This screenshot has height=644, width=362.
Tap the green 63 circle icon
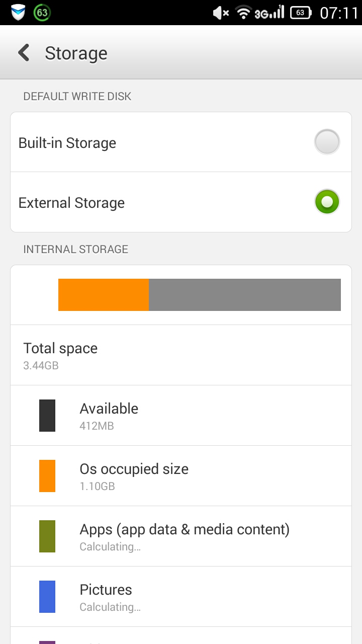pyautogui.click(x=42, y=13)
